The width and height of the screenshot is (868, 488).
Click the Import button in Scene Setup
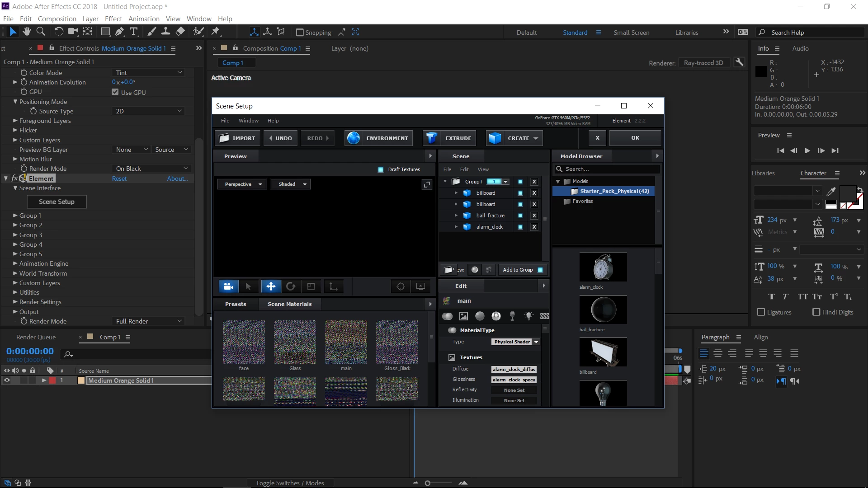(x=237, y=138)
